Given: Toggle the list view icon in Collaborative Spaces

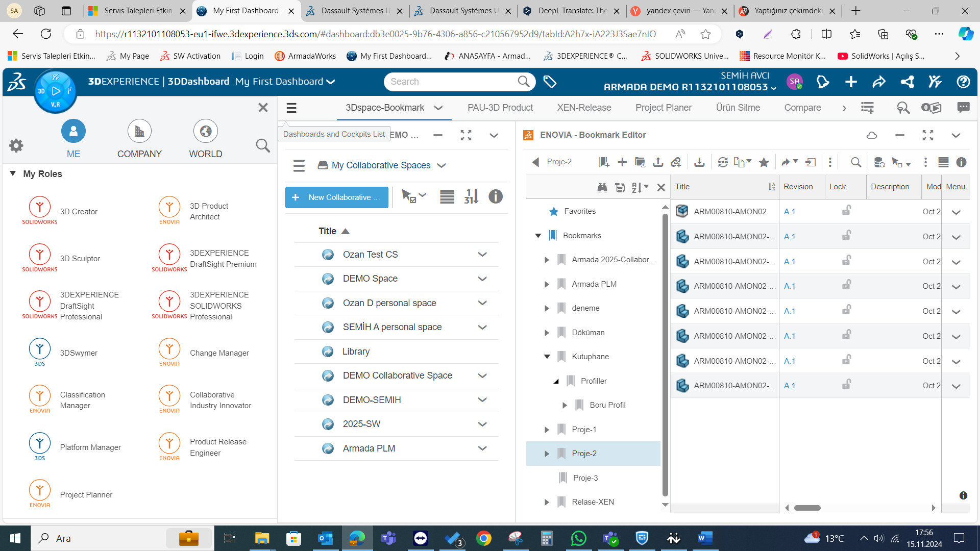Looking at the screenshot, I should tap(447, 196).
